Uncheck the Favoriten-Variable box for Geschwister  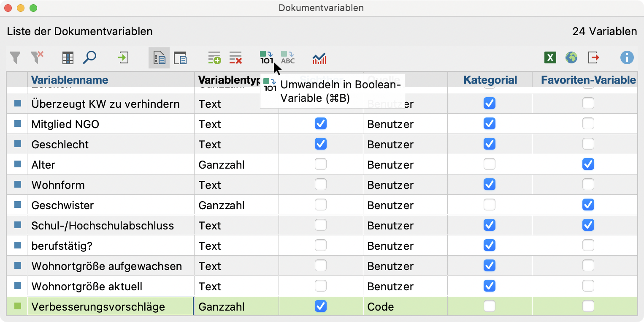588,205
